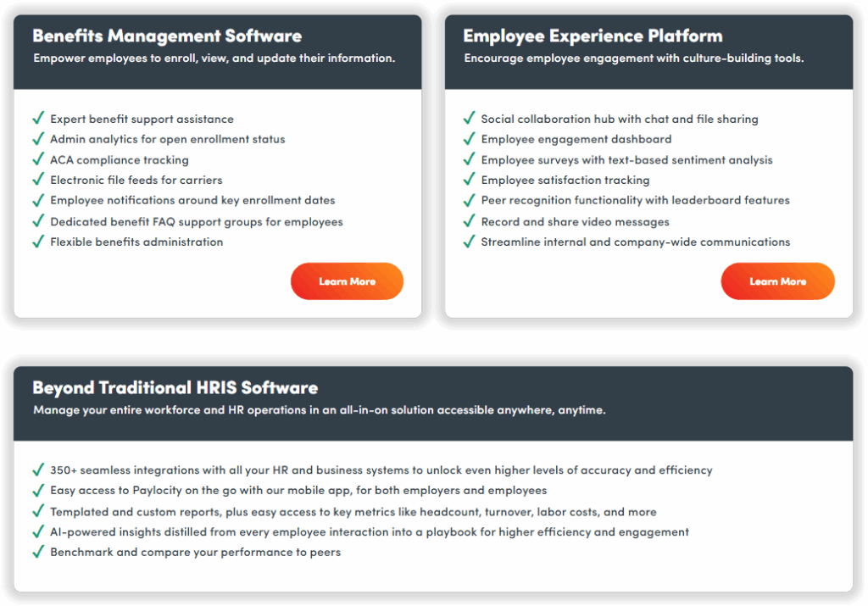Viewport: 868px width, 606px height.
Task: Click checkmark beside Admin analytics for open enrollment
Action: click(38, 138)
